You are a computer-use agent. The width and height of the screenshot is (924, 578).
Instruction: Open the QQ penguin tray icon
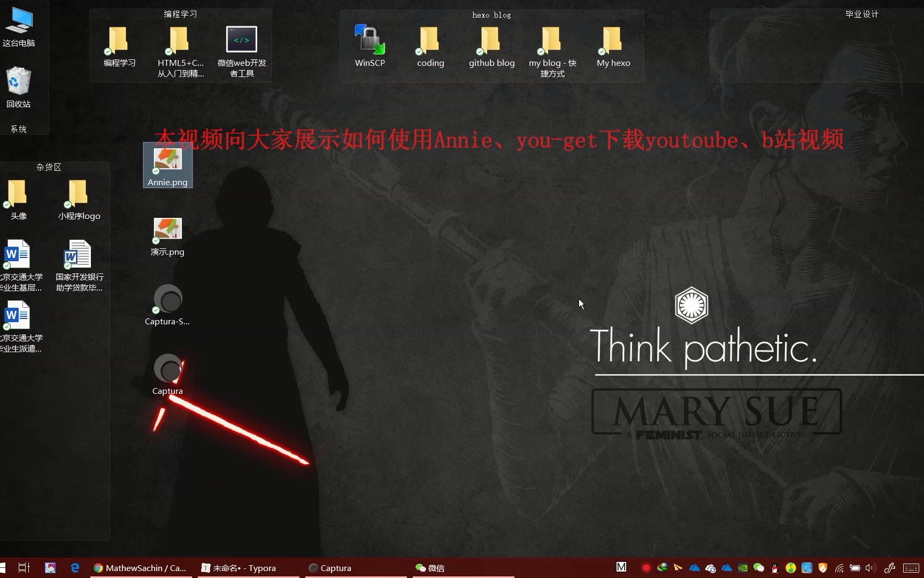tap(774, 568)
